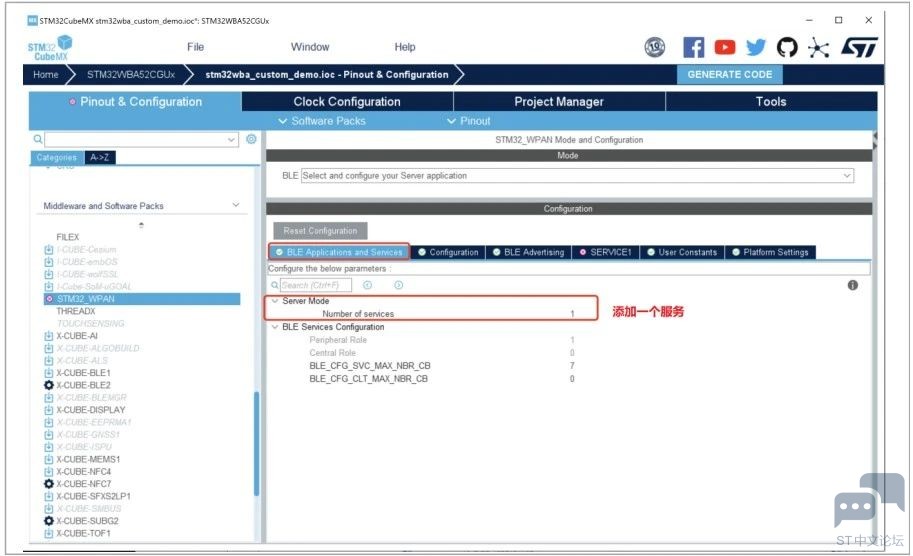Click the left panel vertical scrollbar
Viewport: 913px width, 556px height.
[256, 444]
